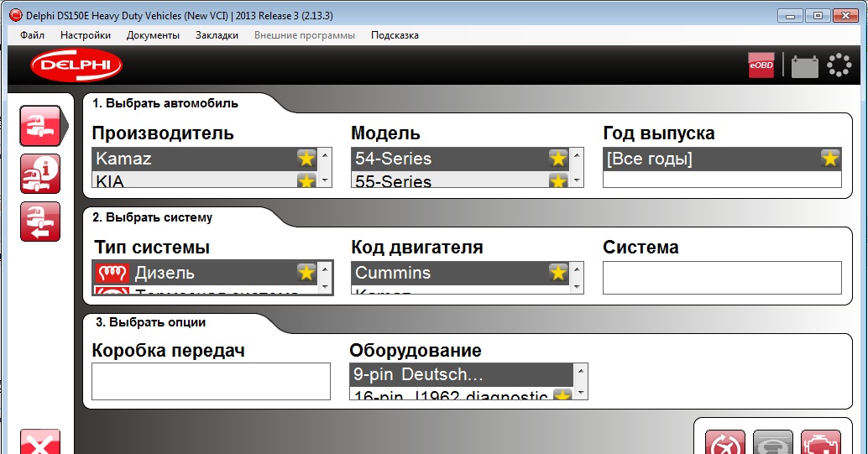This screenshot has width=868, height=454.
Task: Click the greyed middle button at bottom right
Action: (x=773, y=441)
